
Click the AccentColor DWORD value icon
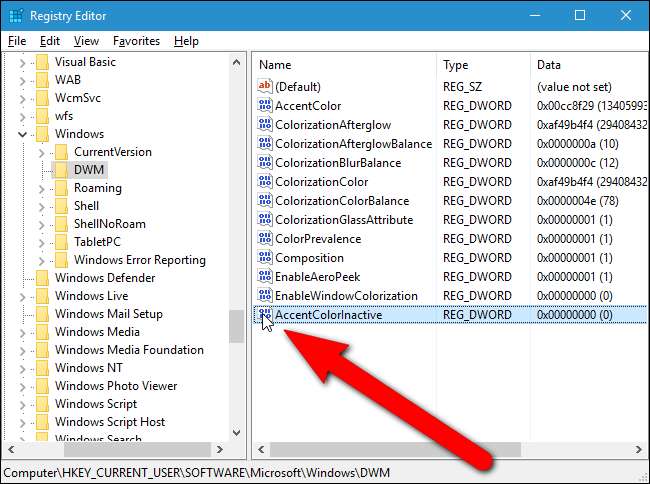coord(265,106)
